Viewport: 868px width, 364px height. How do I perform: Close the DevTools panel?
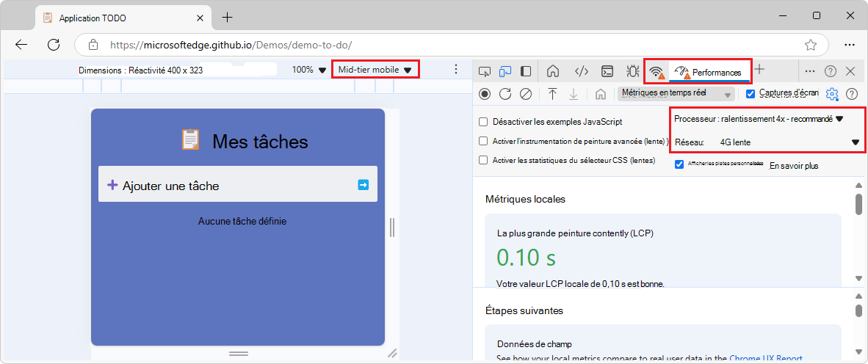[851, 70]
